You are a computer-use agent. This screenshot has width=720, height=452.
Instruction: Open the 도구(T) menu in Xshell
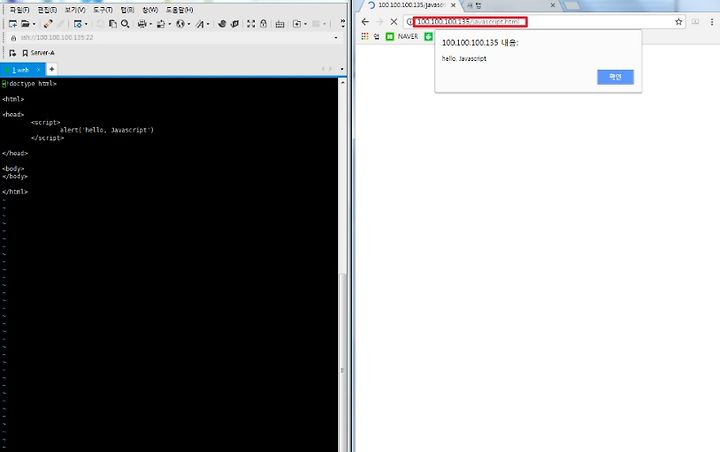tap(103, 10)
